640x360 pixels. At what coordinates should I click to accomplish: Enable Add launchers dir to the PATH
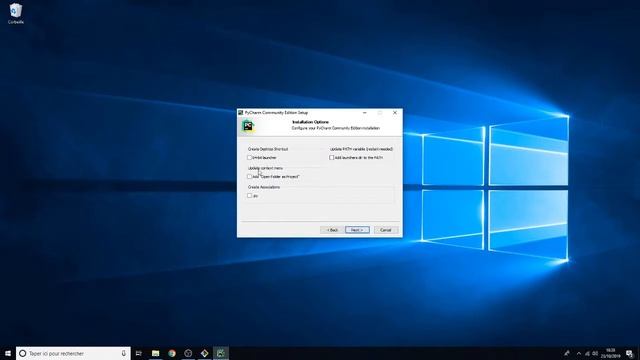[x=331, y=158]
